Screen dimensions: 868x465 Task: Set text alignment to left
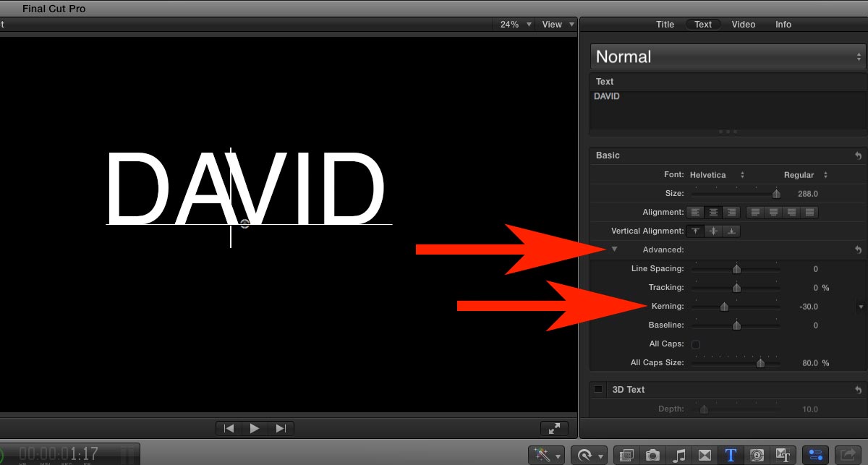coord(695,213)
